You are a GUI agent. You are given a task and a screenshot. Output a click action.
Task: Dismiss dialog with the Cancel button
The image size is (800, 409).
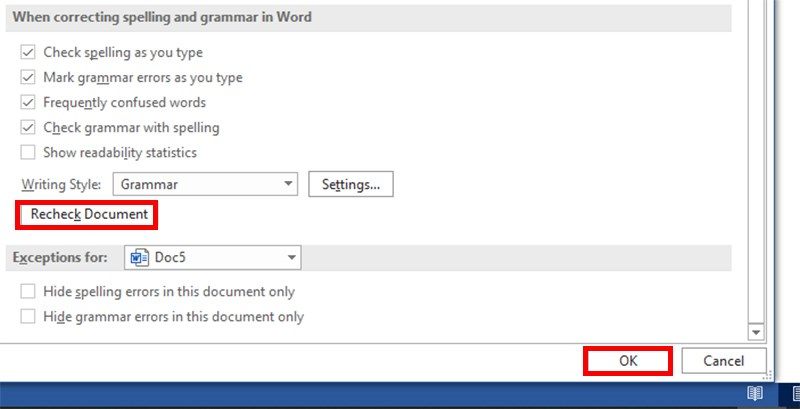pyautogui.click(x=723, y=361)
